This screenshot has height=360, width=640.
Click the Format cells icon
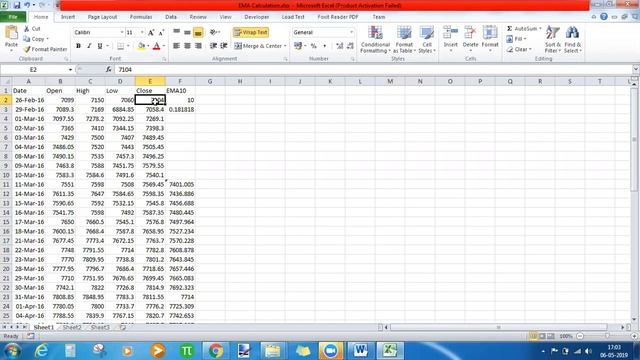click(x=490, y=33)
